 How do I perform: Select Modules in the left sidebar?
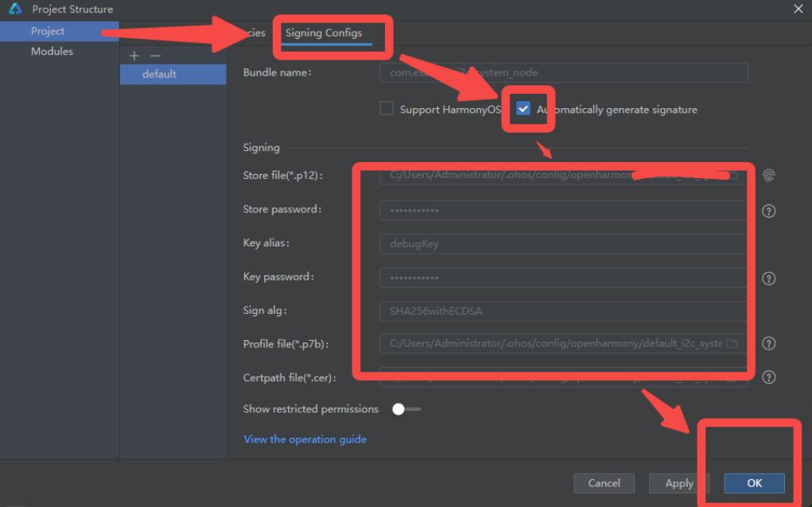pos(52,51)
